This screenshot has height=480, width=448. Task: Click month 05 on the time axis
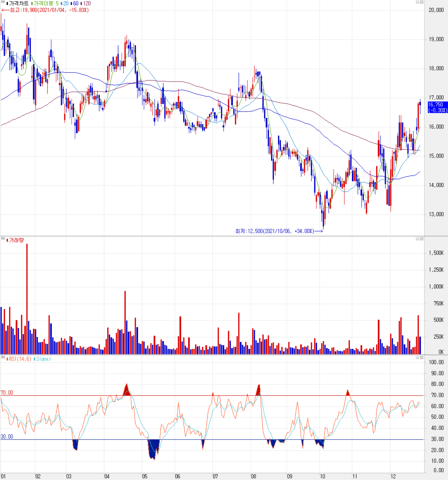144,476
